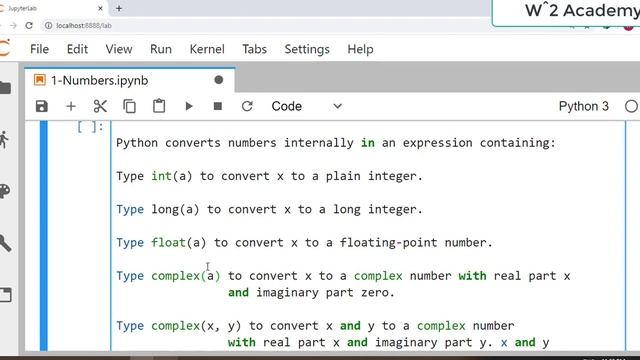Insert a new cell with the plus icon
640x360 pixels.
pos(71,107)
